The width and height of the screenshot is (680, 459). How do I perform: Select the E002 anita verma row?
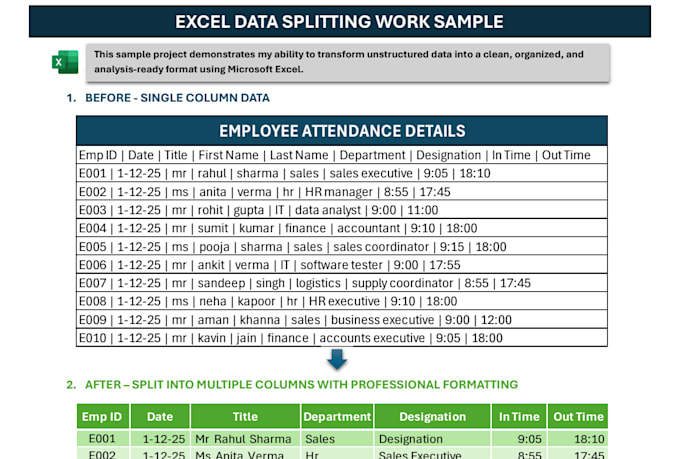(x=342, y=192)
